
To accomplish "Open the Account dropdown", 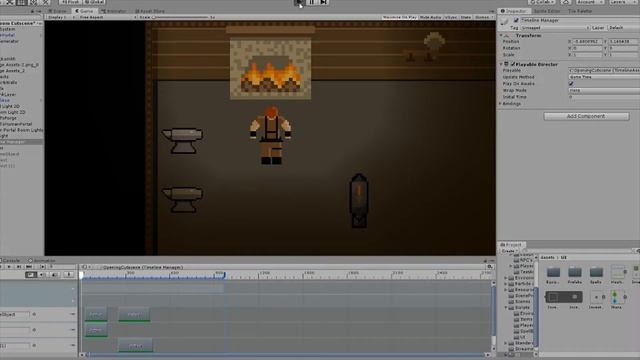I will point(589,2).
